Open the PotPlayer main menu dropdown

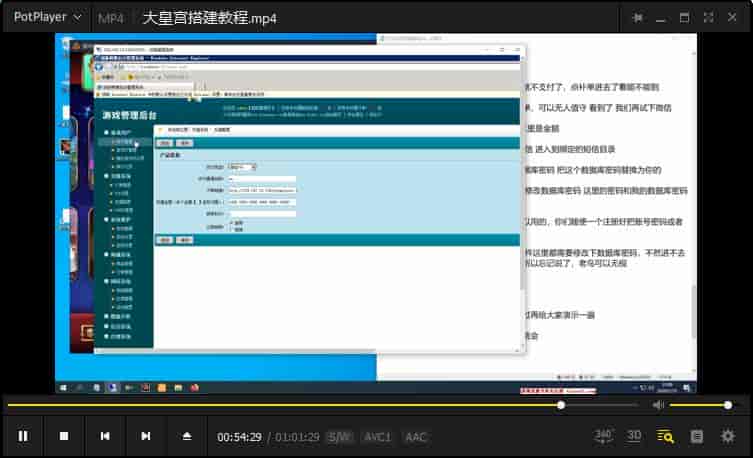pos(48,18)
